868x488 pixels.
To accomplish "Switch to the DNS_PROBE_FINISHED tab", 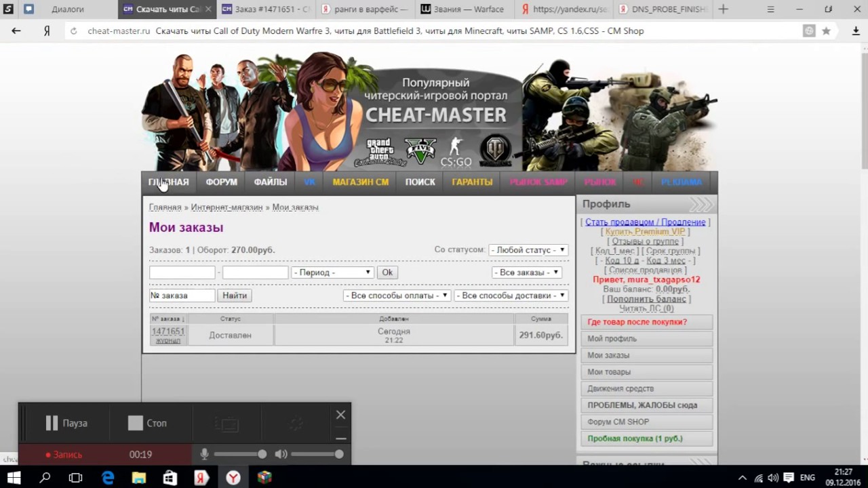I will pyautogui.click(x=663, y=9).
